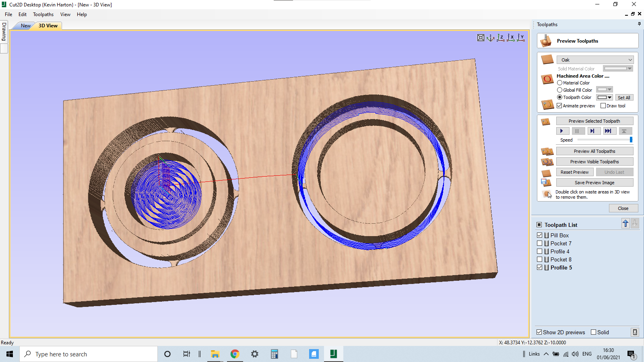Enable the Draw tool checkbox
Viewport: 644px width, 362px height.
coord(603,105)
